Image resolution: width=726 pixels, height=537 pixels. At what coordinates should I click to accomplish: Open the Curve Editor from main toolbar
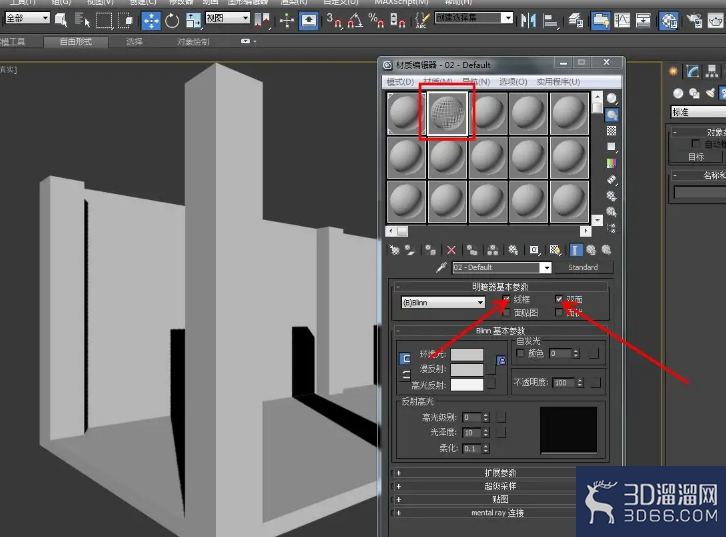622,20
